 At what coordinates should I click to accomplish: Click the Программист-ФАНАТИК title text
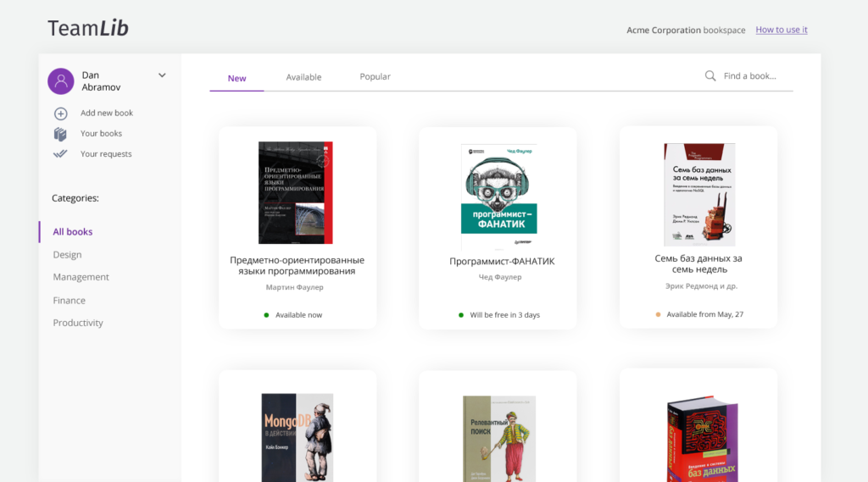[x=502, y=261]
